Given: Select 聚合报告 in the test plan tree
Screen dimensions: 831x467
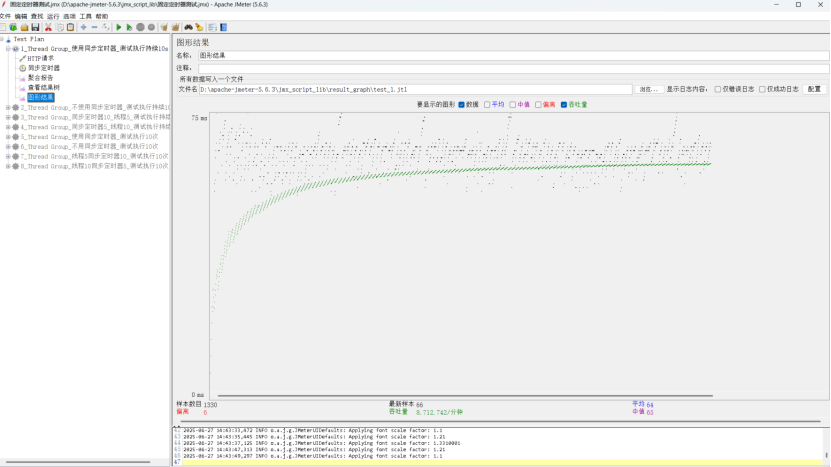Looking at the screenshot, I should 41,77.
